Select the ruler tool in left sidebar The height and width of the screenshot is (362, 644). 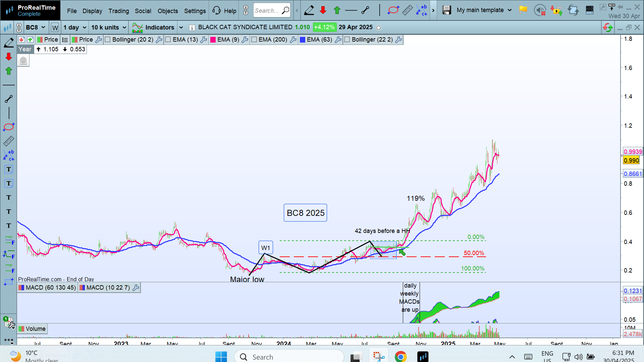(9, 141)
